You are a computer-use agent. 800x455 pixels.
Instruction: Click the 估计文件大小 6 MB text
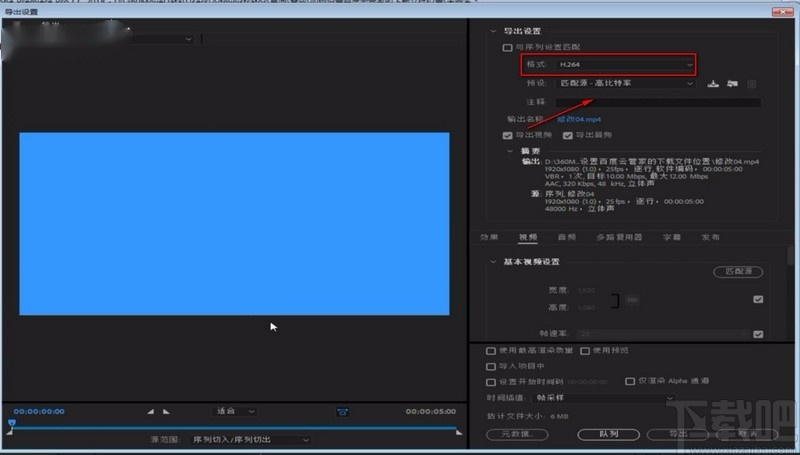tap(528, 417)
